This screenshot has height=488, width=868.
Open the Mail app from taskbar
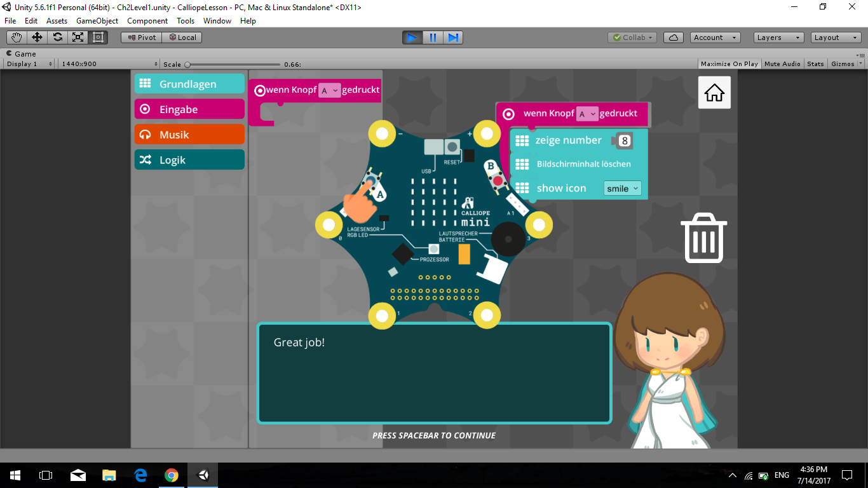[78, 475]
